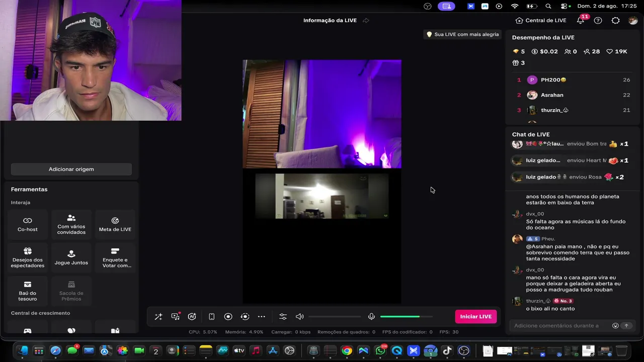Open the AI tools icon

(192, 317)
